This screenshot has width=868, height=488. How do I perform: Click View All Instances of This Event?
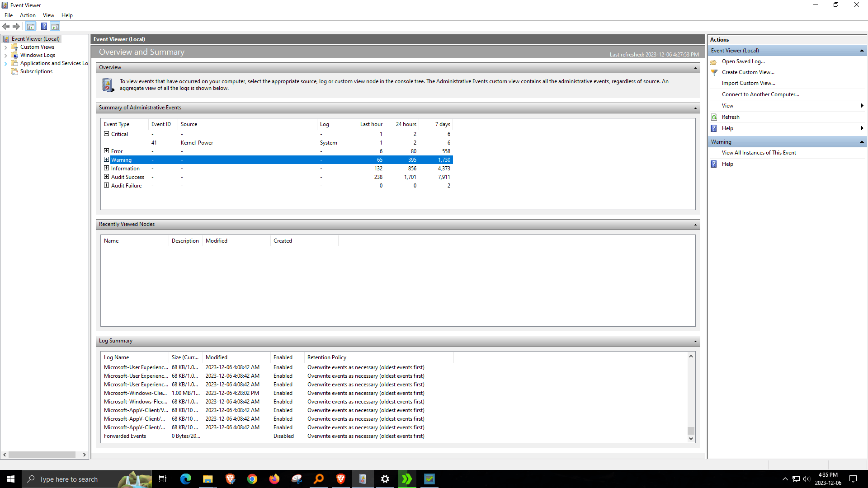pyautogui.click(x=759, y=153)
